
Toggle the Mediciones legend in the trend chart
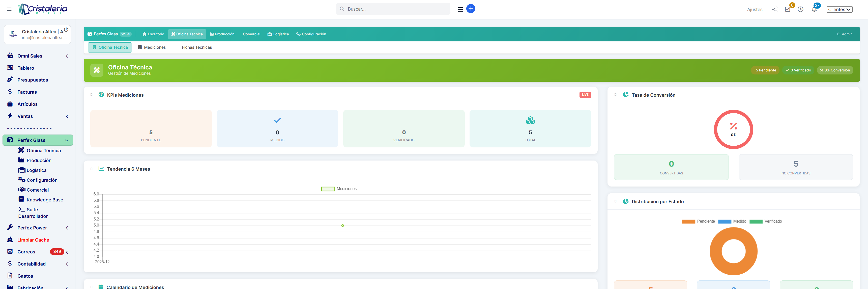coord(339,189)
